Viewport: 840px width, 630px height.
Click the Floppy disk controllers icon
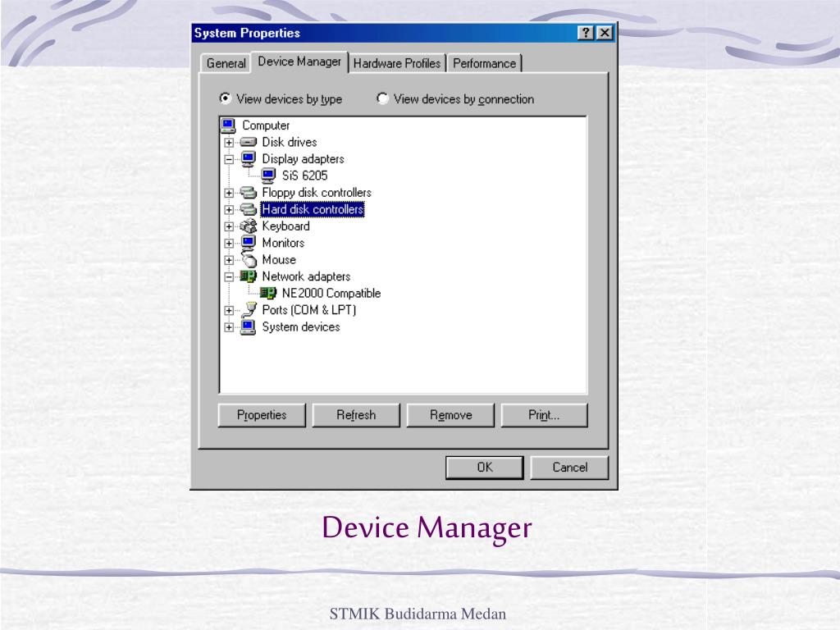(248, 192)
